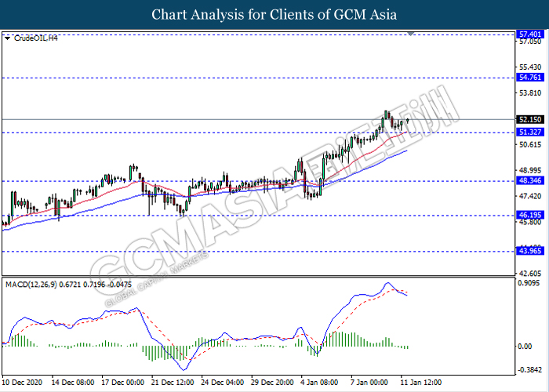This screenshot has height=392, width=549.
Task: Select the 51.327 price level label
Action: [x=530, y=132]
